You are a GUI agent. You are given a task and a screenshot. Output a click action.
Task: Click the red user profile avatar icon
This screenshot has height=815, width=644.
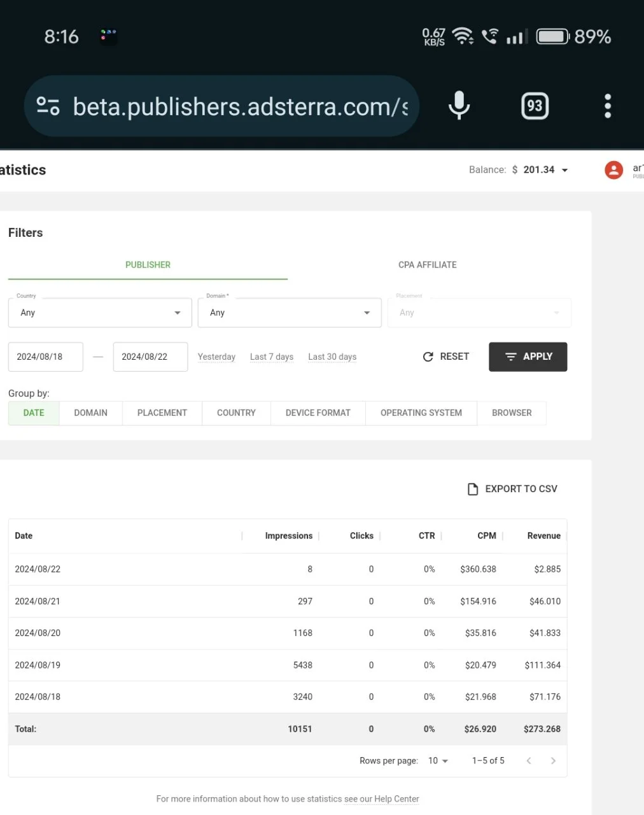click(613, 169)
